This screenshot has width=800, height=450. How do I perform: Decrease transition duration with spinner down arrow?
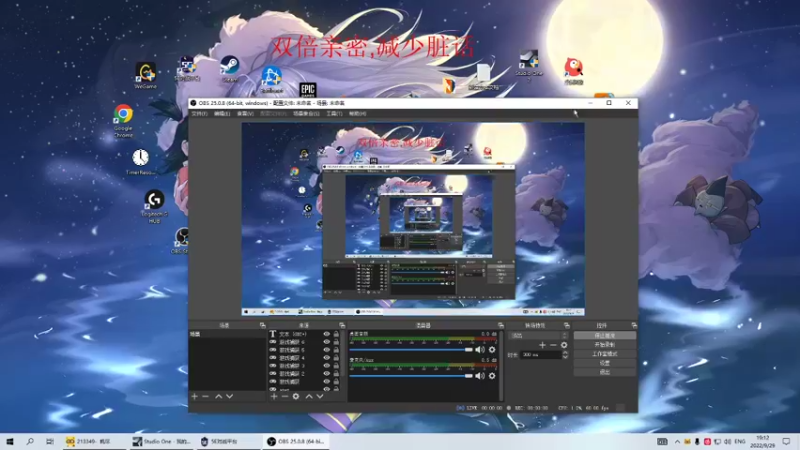(x=565, y=357)
